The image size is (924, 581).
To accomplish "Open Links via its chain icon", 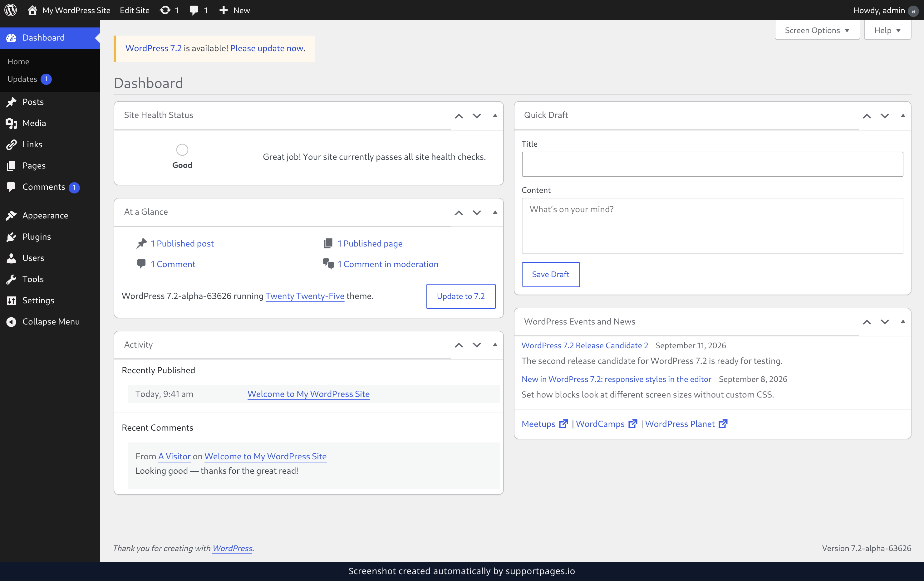I will pos(12,144).
